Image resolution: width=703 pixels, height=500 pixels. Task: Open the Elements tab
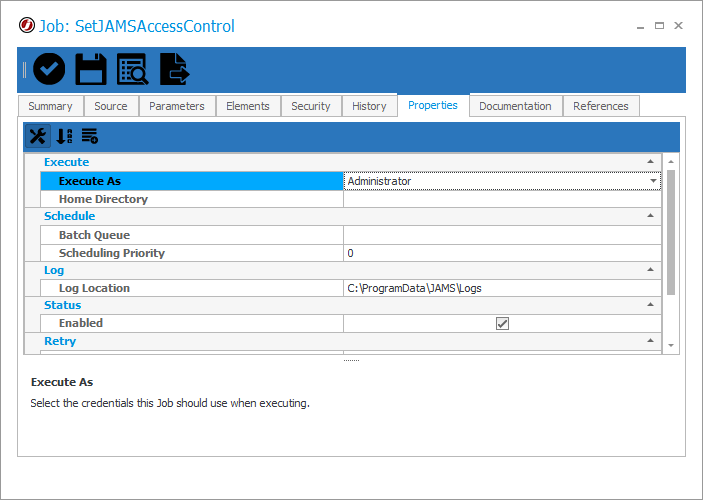pyautogui.click(x=247, y=106)
